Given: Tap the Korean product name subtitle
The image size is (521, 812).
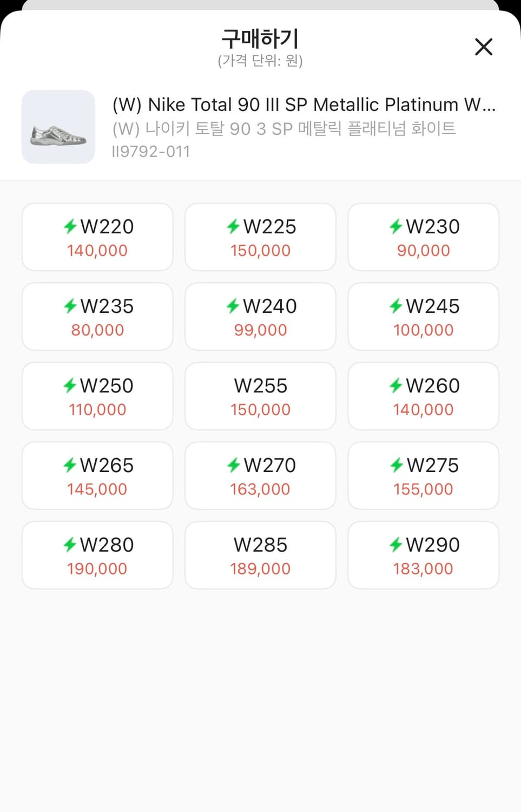Looking at the screenshot, I should (x=284, y=129).
